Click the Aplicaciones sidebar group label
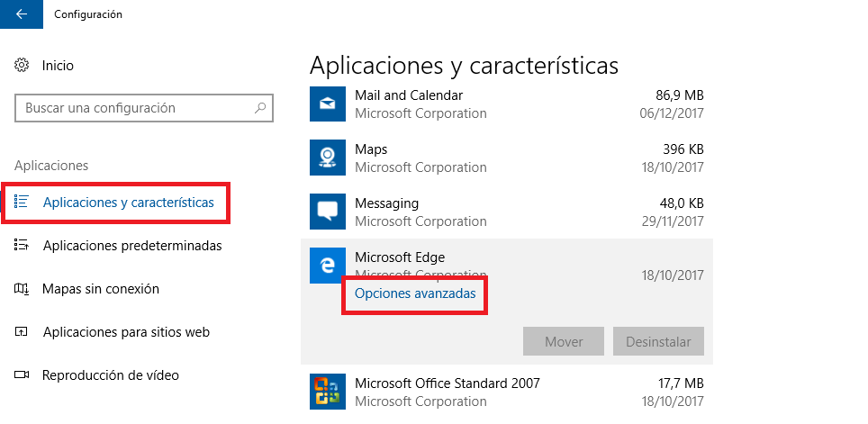 tap(51, 166)
